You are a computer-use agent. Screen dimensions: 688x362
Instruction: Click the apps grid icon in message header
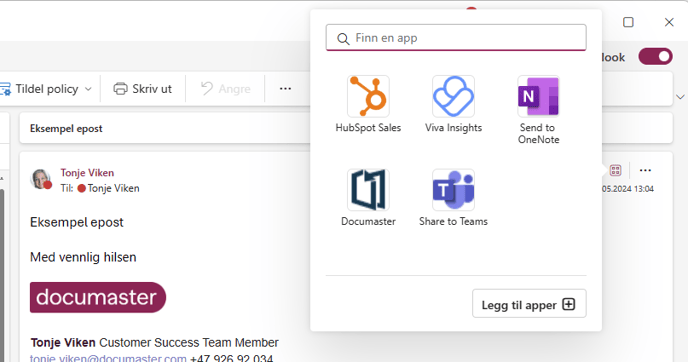coord(616,170)
